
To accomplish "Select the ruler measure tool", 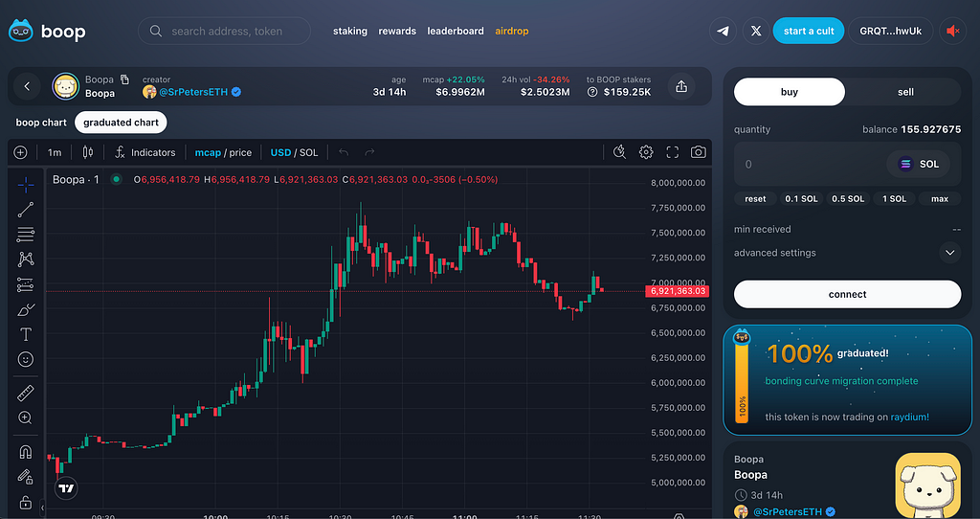I will pos(26,393).
